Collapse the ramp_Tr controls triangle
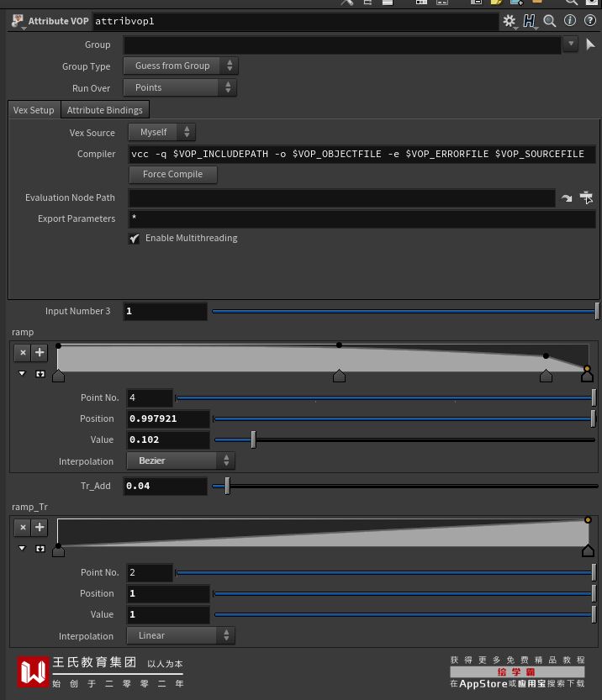602x700 pixels. pyautogui.click(x=22, y=548)
